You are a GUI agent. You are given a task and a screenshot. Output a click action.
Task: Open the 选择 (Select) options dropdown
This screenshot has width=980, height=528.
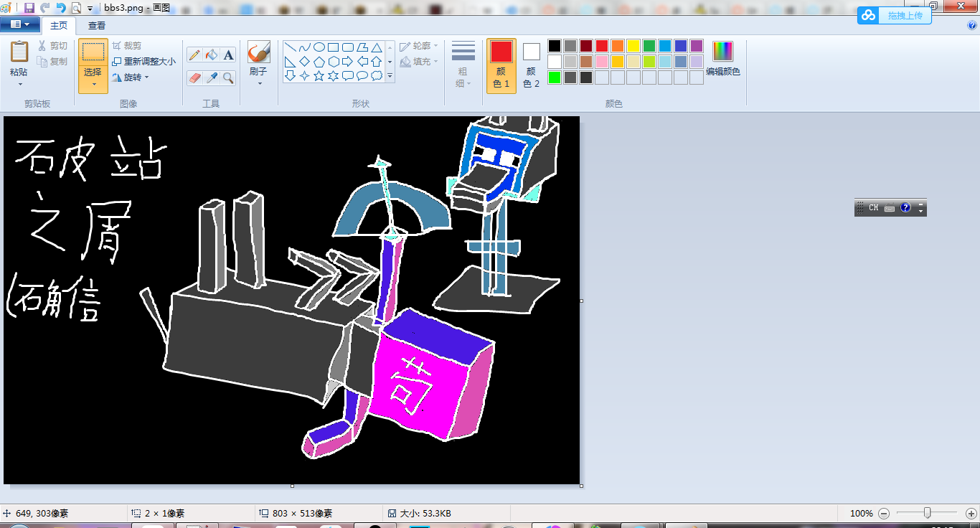(93, 84)
